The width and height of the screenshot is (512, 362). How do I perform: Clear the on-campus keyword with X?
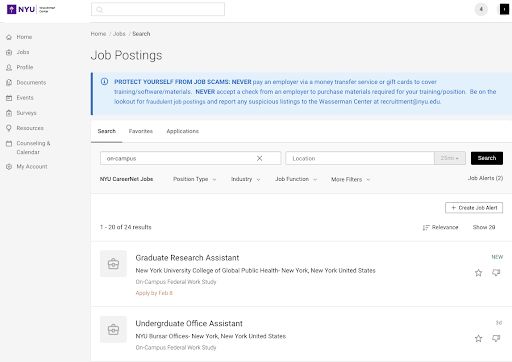pos(259,158)
